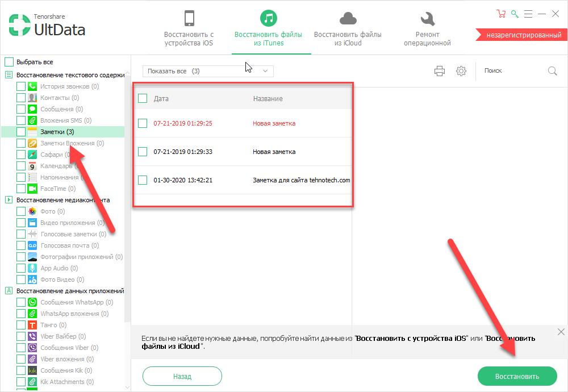Tick the 'Выбрать все' checkbox
568x392 pixels.
(9, 62)
